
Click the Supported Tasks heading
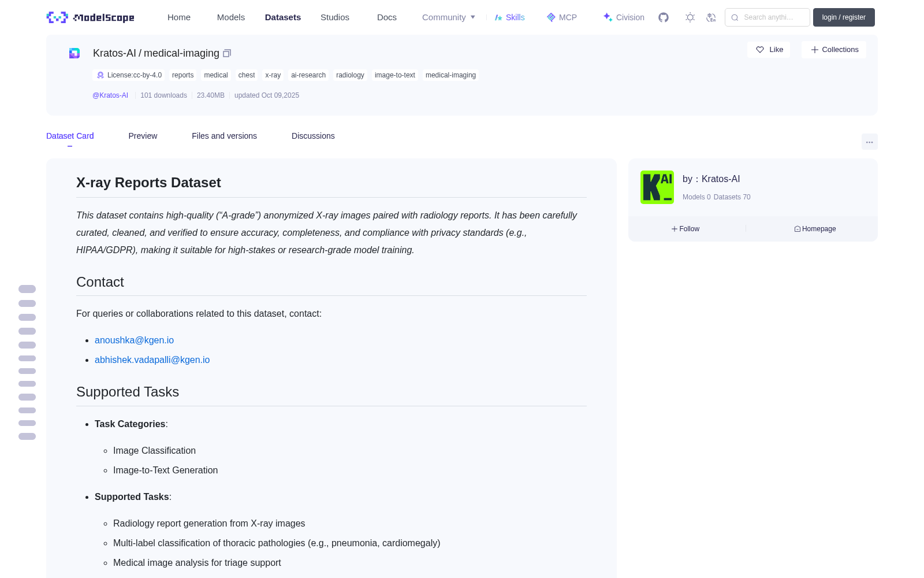[128, 392]
